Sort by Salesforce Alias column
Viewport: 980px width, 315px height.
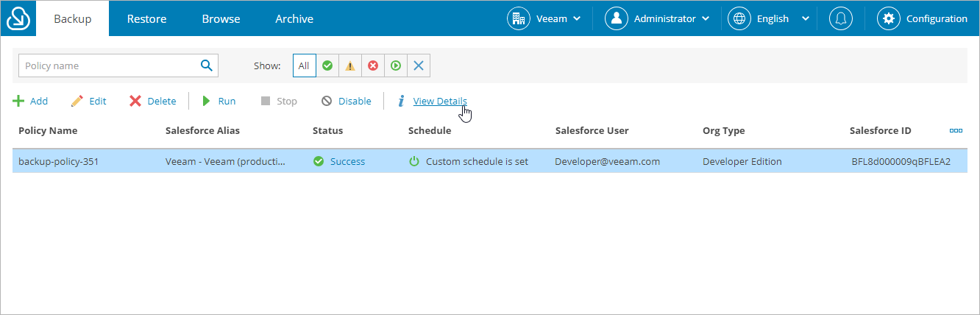202,131
